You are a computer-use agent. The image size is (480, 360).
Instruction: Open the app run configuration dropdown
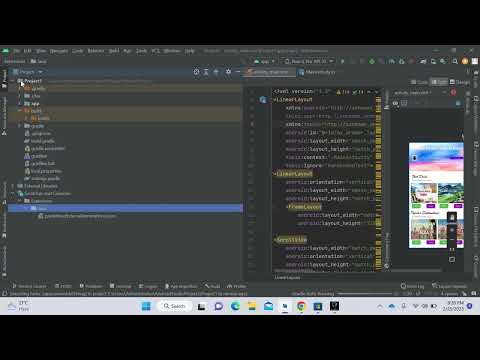point(264,61)
